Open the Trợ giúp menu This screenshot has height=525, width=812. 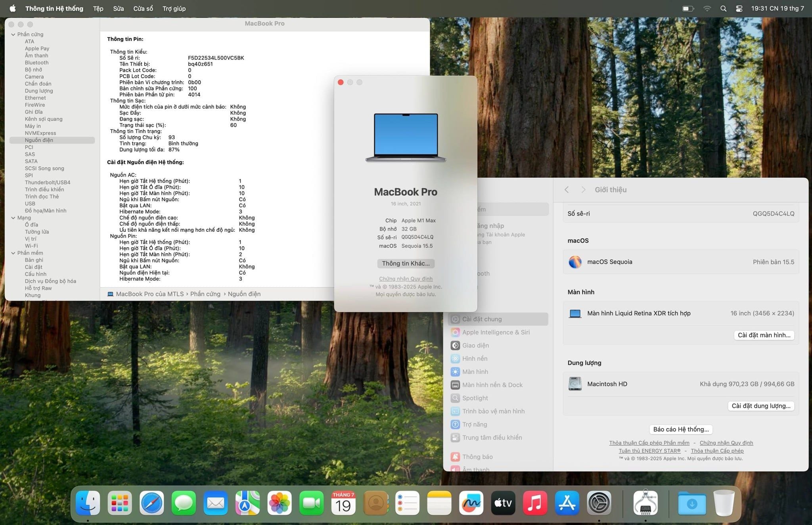pos(174,8)
